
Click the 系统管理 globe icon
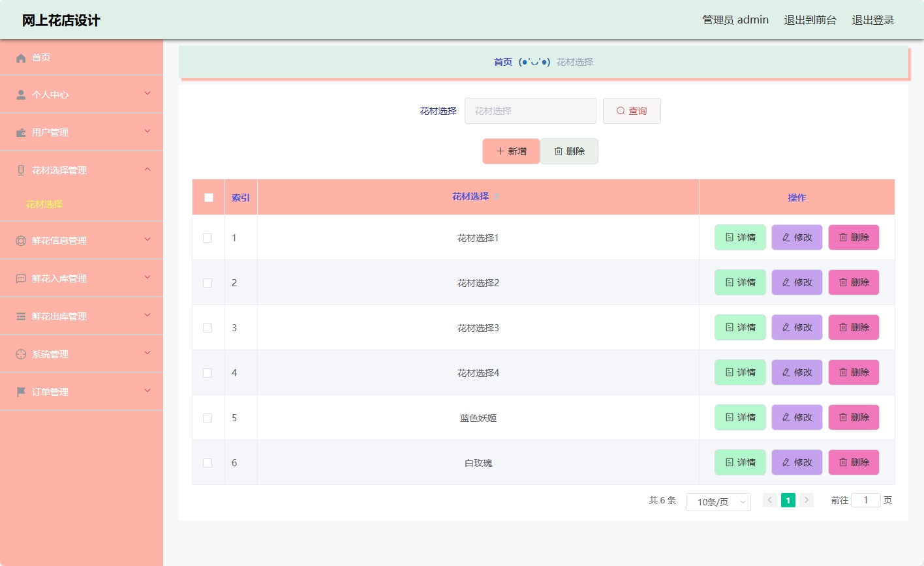click(x=22, y=353)
